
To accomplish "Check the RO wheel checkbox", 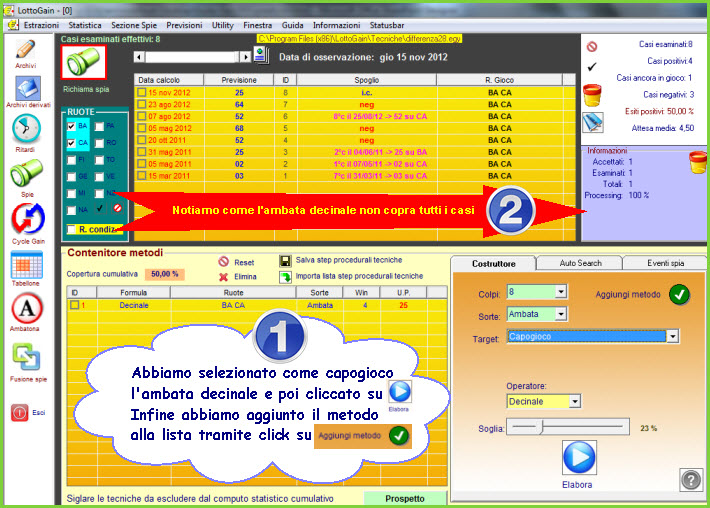I will coord(99,143).
